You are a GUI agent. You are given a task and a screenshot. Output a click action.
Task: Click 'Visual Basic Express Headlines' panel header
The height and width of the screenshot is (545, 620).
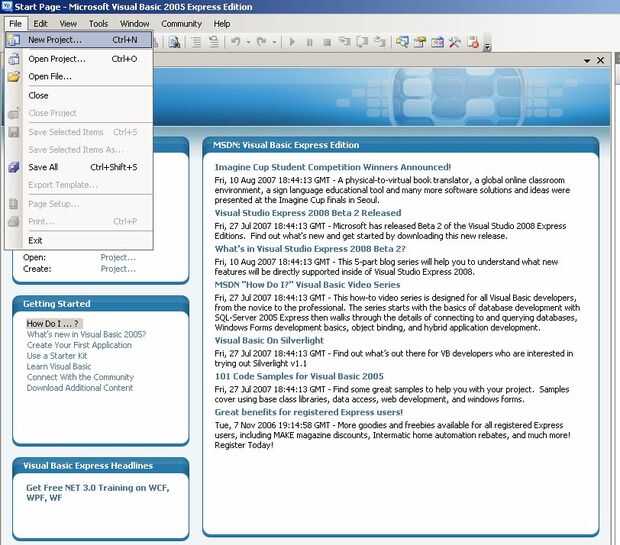[100, 466]
